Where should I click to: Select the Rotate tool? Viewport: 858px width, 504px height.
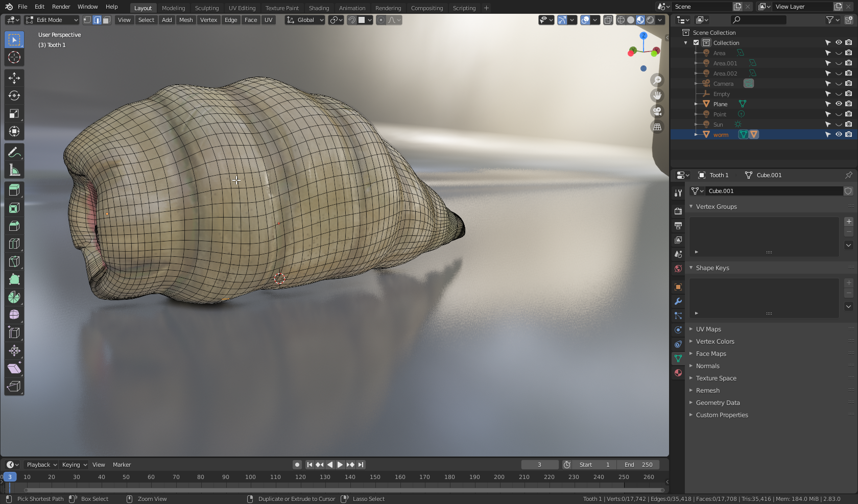coord(14,95)
